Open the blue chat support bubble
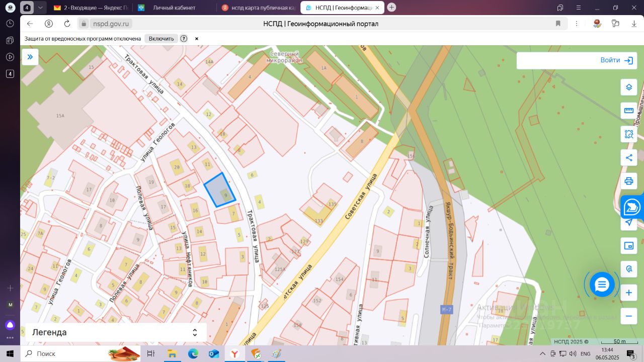Viewport: 644px width, 362px height. tap(602, 285)
